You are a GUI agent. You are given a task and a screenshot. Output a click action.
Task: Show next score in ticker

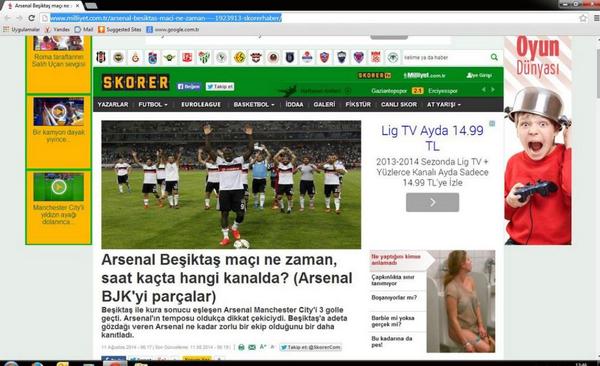pos(493,90)
